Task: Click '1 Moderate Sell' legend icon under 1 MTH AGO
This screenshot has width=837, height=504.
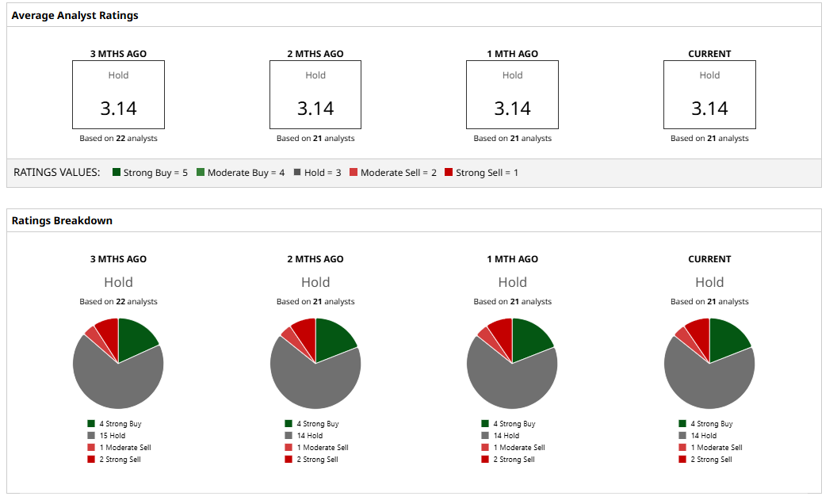Action: (x=485, y=448)
